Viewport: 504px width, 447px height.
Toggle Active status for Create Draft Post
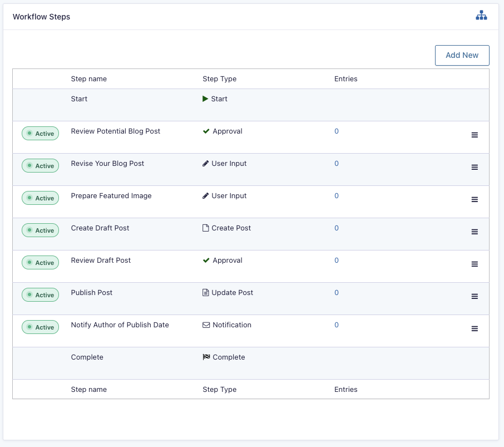(x=40, y=230)
